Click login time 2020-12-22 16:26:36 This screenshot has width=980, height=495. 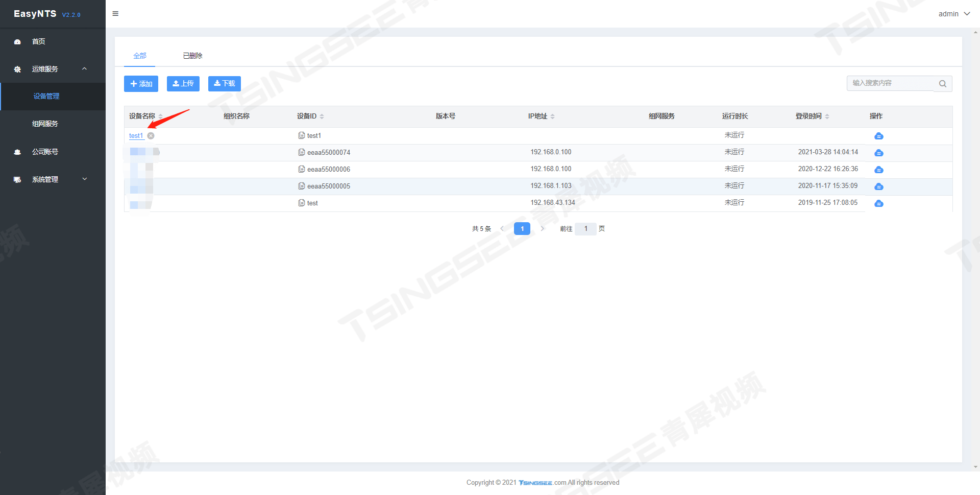point(828,169)
